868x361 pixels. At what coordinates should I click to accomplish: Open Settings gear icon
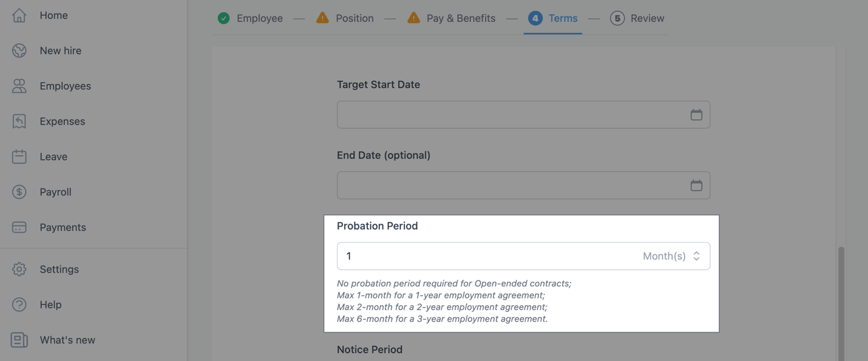[19, 269]
